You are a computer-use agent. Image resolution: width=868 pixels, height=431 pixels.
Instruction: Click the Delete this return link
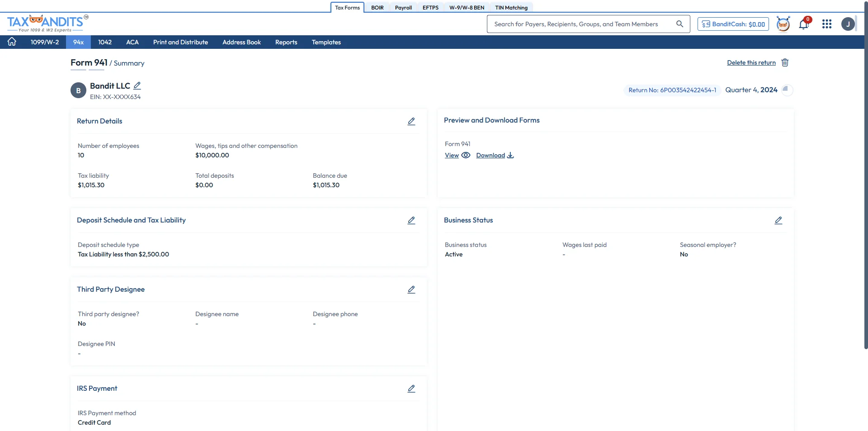click(751, 62)
